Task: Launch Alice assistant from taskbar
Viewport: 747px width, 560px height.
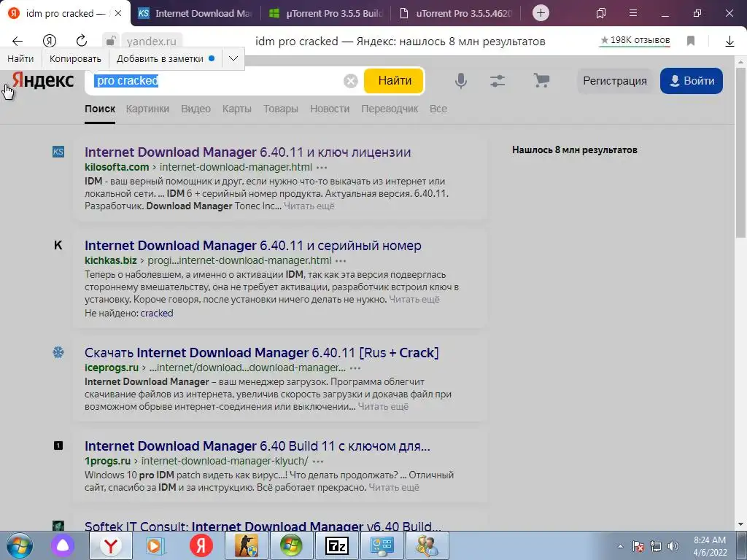Action: coord(63,545)
